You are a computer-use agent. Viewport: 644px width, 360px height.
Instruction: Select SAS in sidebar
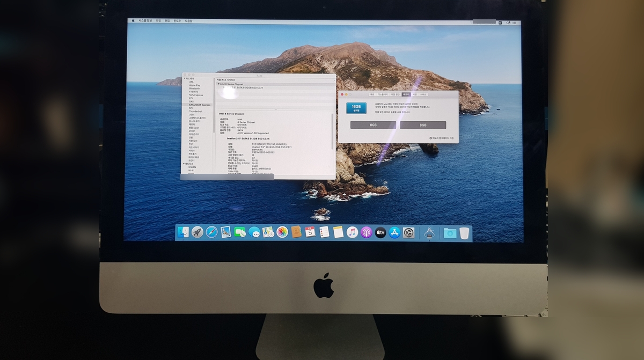tap(191, 101)
